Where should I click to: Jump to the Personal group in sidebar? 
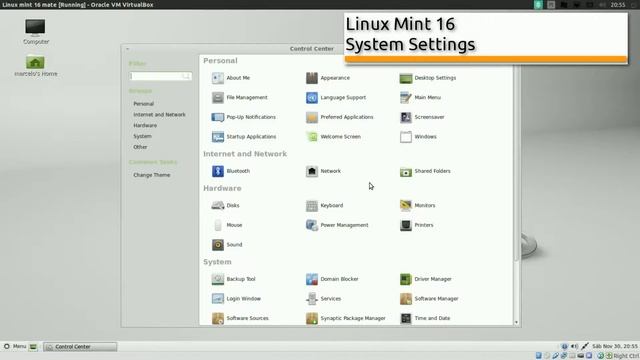coord(144,104)
